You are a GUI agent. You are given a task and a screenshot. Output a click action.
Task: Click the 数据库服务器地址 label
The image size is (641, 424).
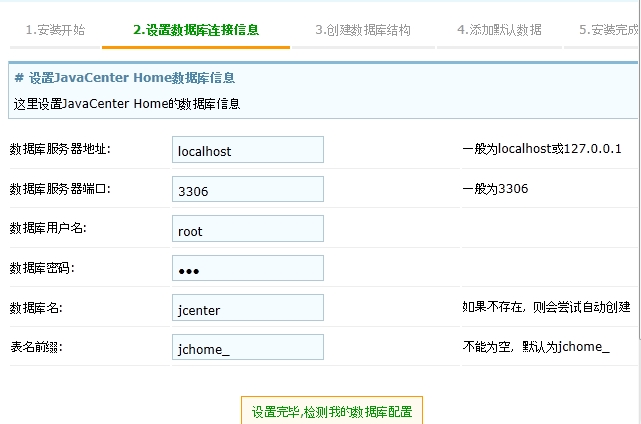(x=60, y=149)
